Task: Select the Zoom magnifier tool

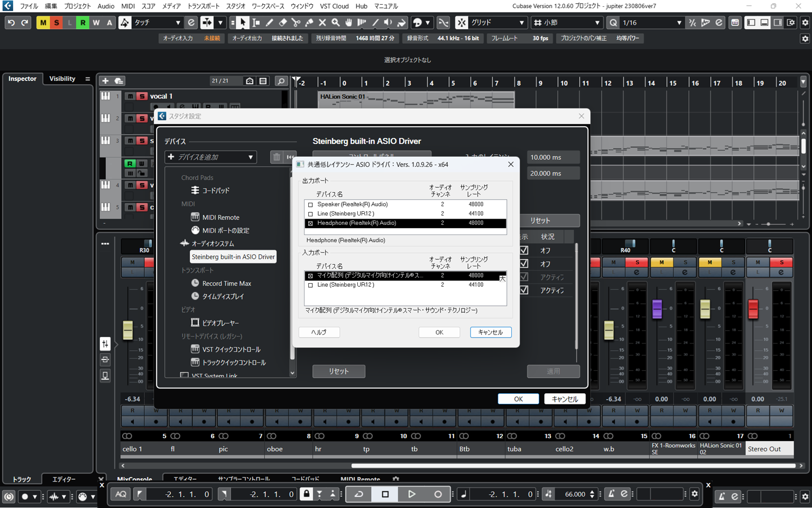Action: click(335, 23)
